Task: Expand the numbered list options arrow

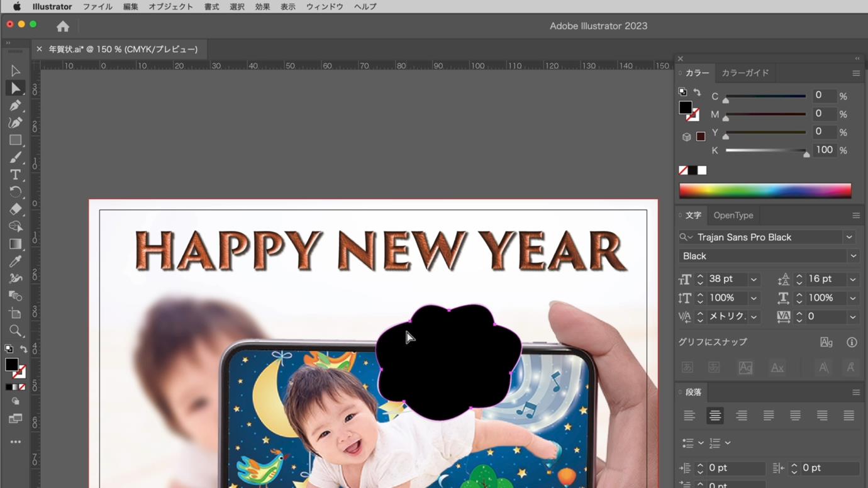Action: tap(728, 443)
